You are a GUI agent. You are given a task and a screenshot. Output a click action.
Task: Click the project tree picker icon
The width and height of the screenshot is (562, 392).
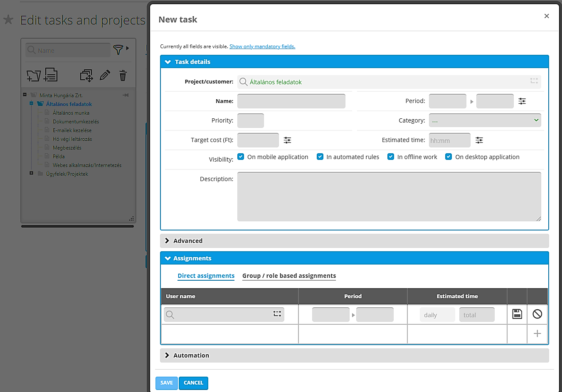pos(534,81)
